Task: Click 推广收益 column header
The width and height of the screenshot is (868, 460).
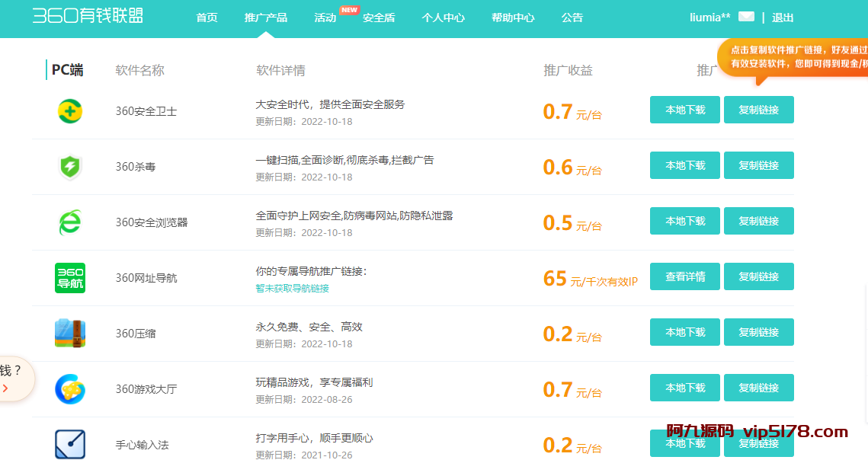Action: coord(568,70)
